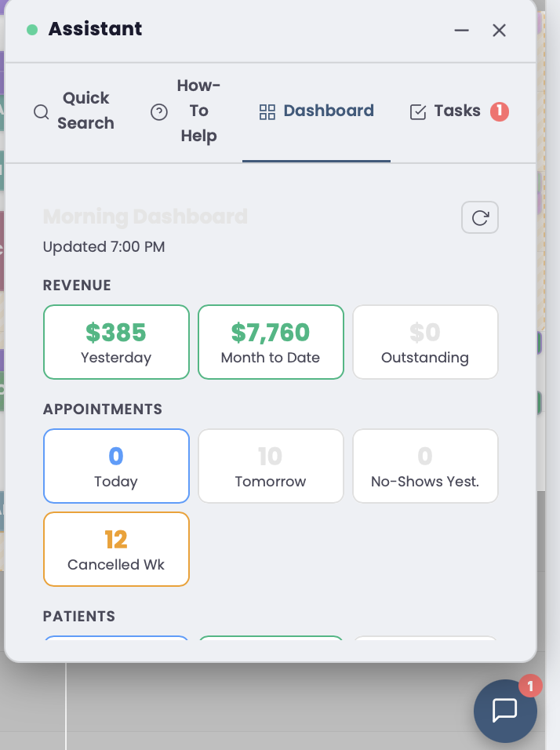Click the Quick Search magnifying glass icon
Screen dimensions: 560x750
point(41,111)
